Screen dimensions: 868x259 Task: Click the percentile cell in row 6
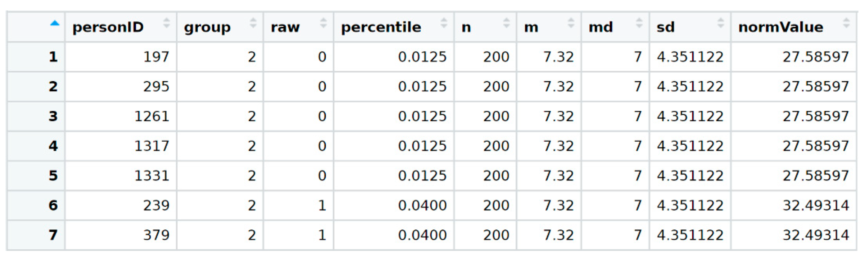[x=422, y=205]
